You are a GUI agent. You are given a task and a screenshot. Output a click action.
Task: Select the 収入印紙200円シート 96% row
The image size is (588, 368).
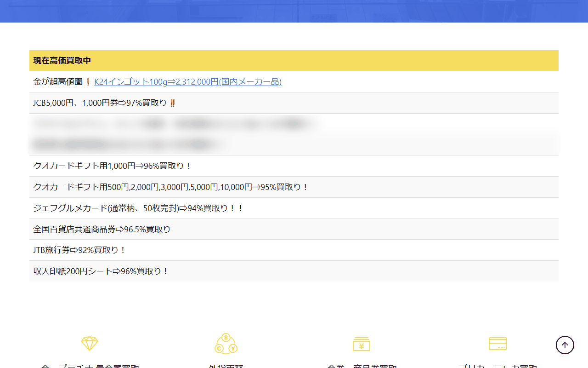coord(294,271)
